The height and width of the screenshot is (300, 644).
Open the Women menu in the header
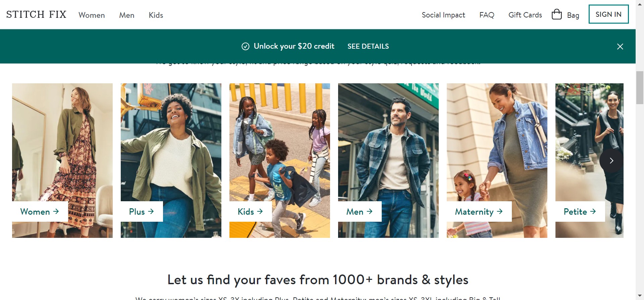(92, 15)
